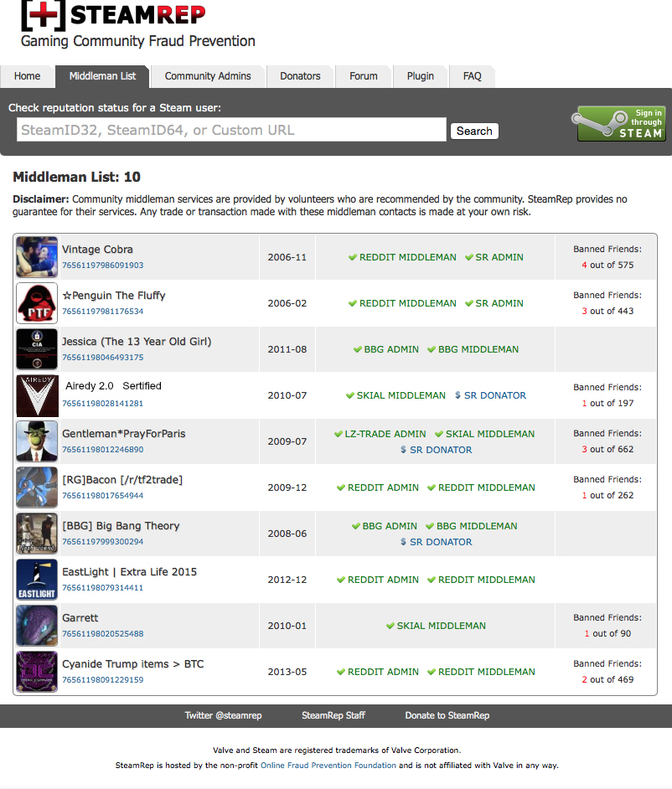Open Gentleman*PrayForParis avatar image
The width and height of the screenshot is (672, 789).
pyautogui.click(x=37, y=441)
